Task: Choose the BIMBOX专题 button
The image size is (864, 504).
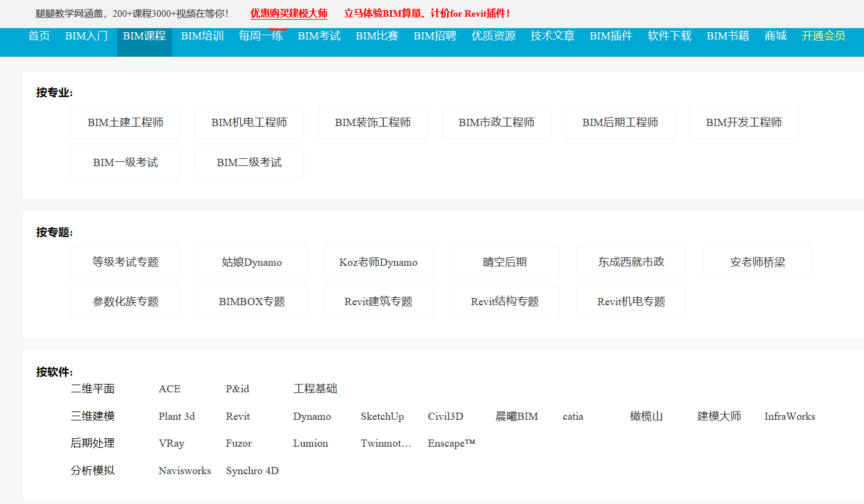Action: [252, 302]
